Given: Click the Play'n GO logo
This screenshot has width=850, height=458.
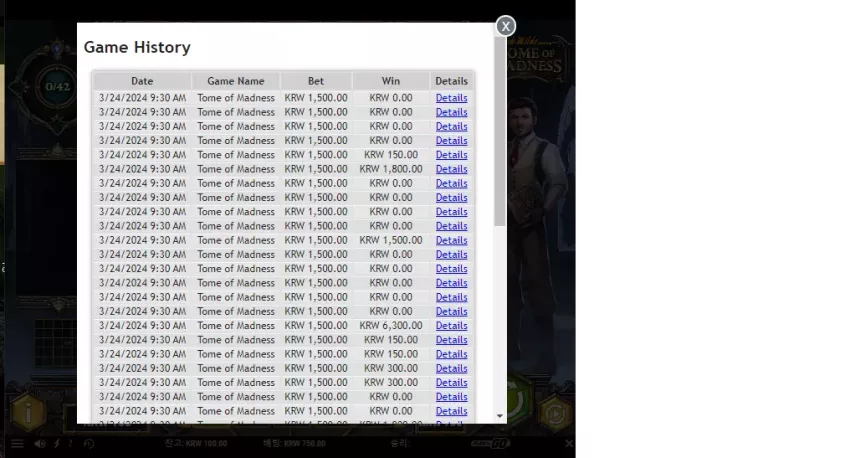Looking at the screenshot, I should 490,444.
